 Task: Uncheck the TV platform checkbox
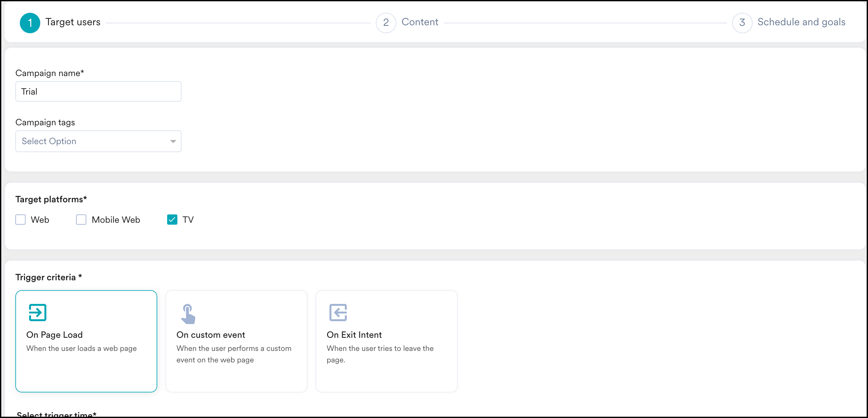tap(172, 220)
